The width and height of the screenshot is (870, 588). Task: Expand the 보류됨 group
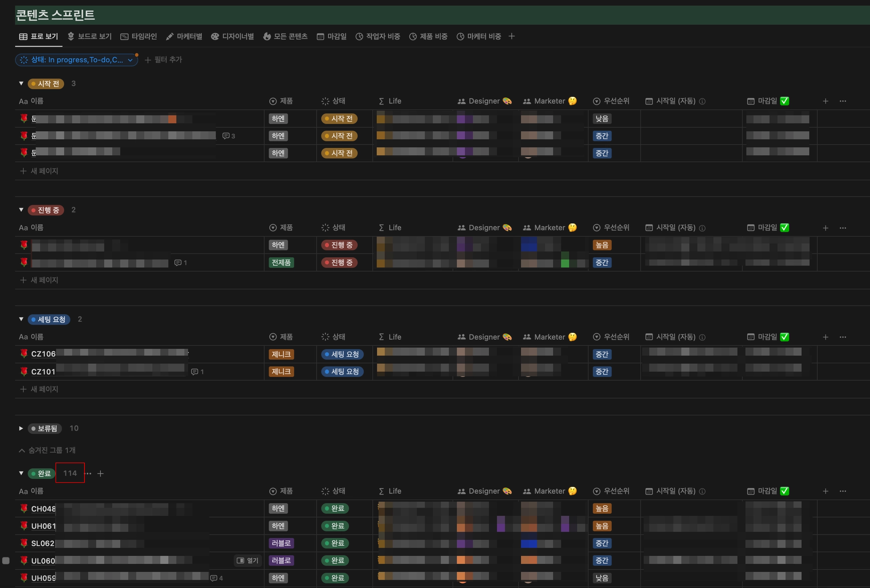click(x=21, y=428)
